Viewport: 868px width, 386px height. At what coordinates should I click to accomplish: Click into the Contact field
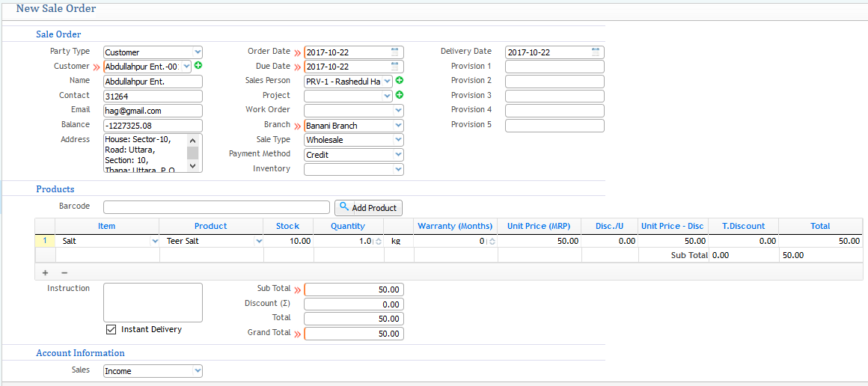(153, 96)
